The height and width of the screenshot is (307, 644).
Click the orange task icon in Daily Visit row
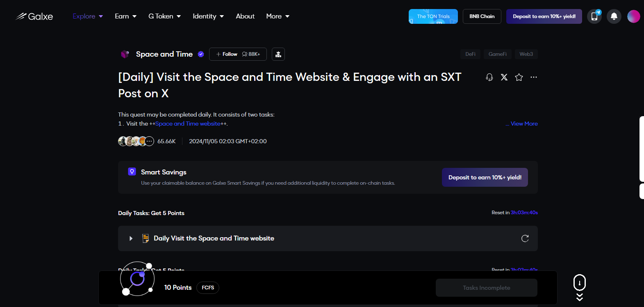(146, 238)
